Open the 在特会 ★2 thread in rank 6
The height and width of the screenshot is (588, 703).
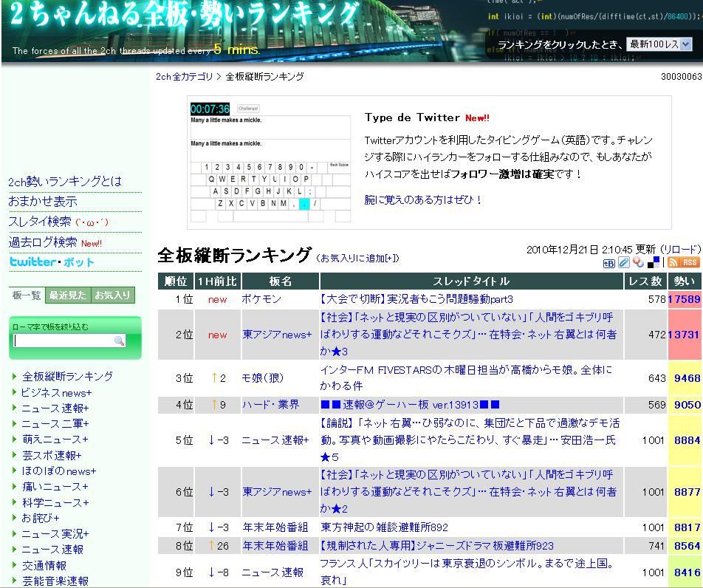468,491
